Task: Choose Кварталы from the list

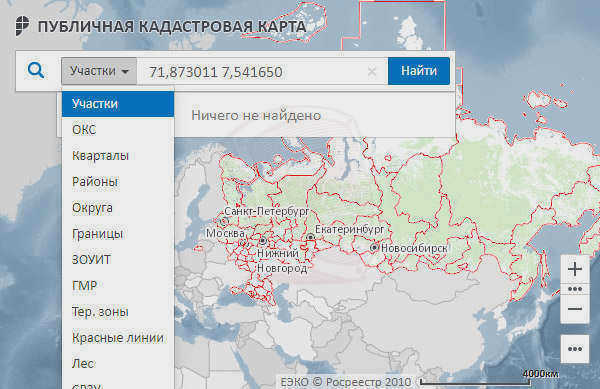Action: coord(118,156)
